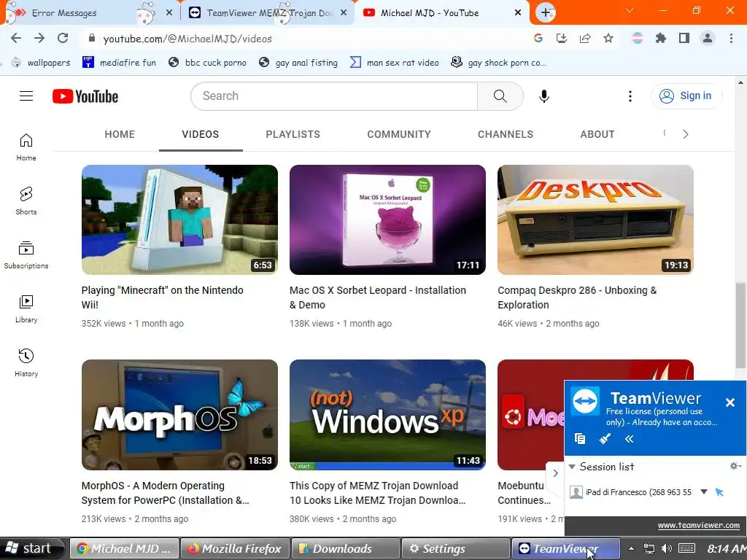Open the volume speaker tray icon
The width and height of the screenshot is (747, 560).
[667, 548]
